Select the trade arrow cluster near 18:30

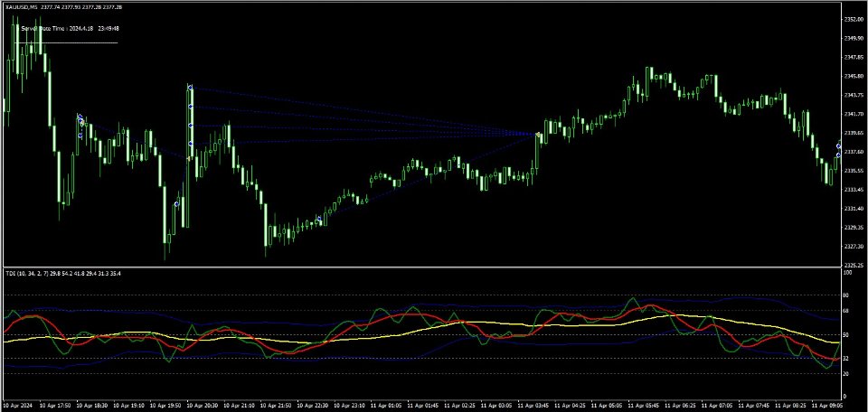(x=80, y=119)
